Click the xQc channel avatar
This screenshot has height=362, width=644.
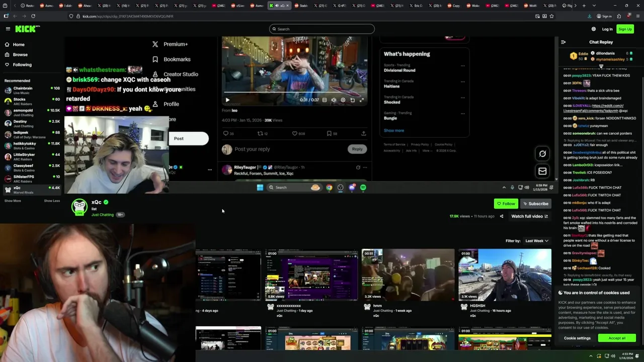[79, 207]
